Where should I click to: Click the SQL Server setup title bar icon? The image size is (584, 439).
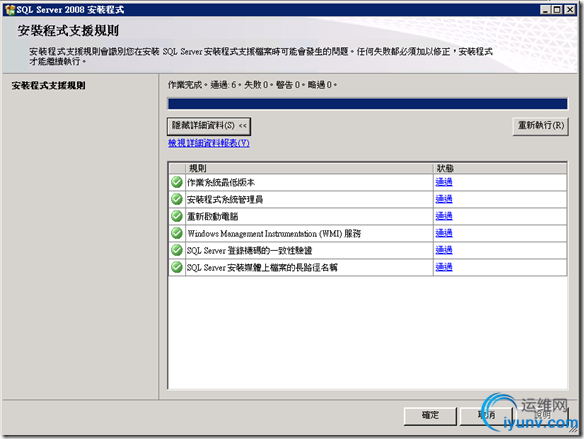click(x=10, y=10)
